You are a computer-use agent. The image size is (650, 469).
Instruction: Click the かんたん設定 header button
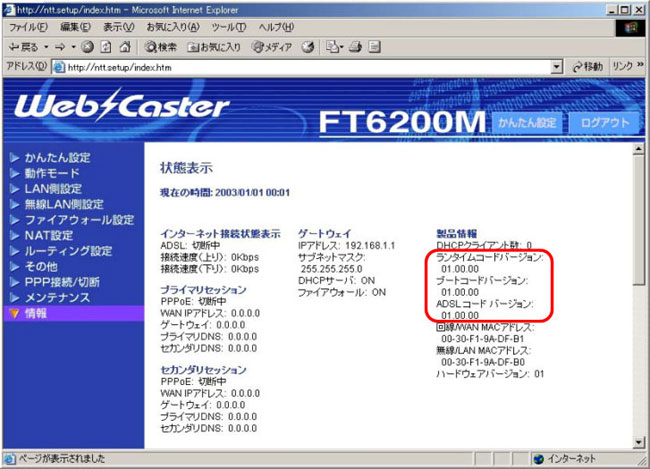526,122
